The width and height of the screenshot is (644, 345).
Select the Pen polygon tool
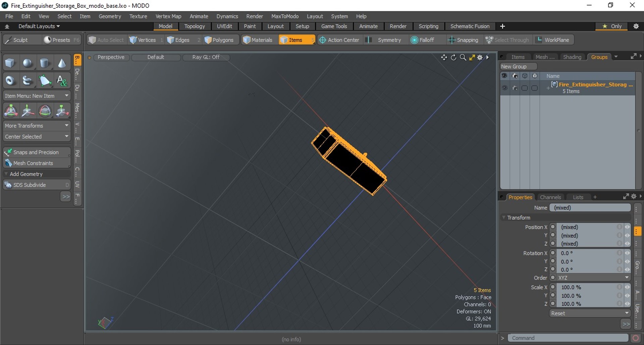point(45,80)
